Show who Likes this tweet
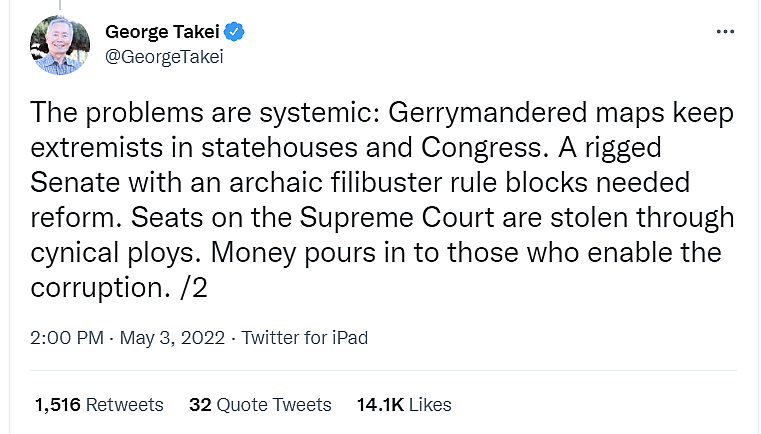Image resolution: width=761 pixels, height=434 pixels. (430, 405)
